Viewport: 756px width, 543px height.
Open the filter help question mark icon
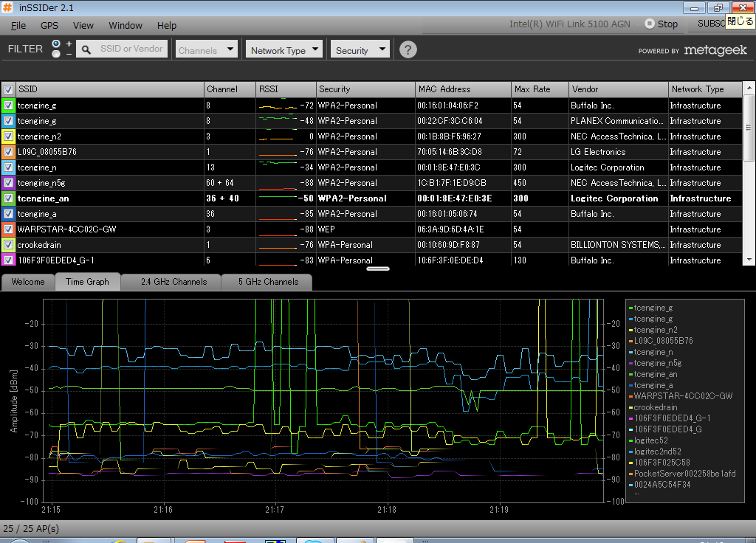tap(408, 49)
